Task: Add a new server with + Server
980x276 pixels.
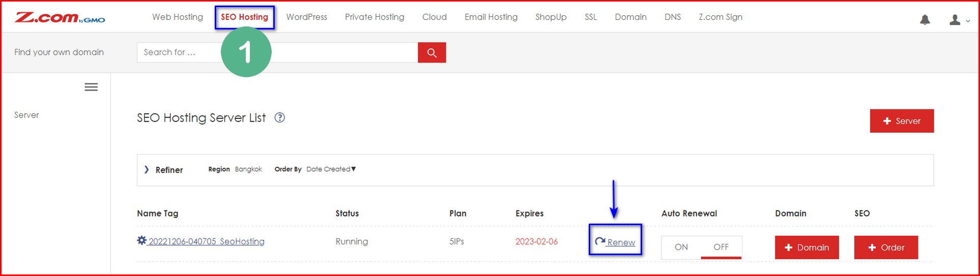Action: 902,121
